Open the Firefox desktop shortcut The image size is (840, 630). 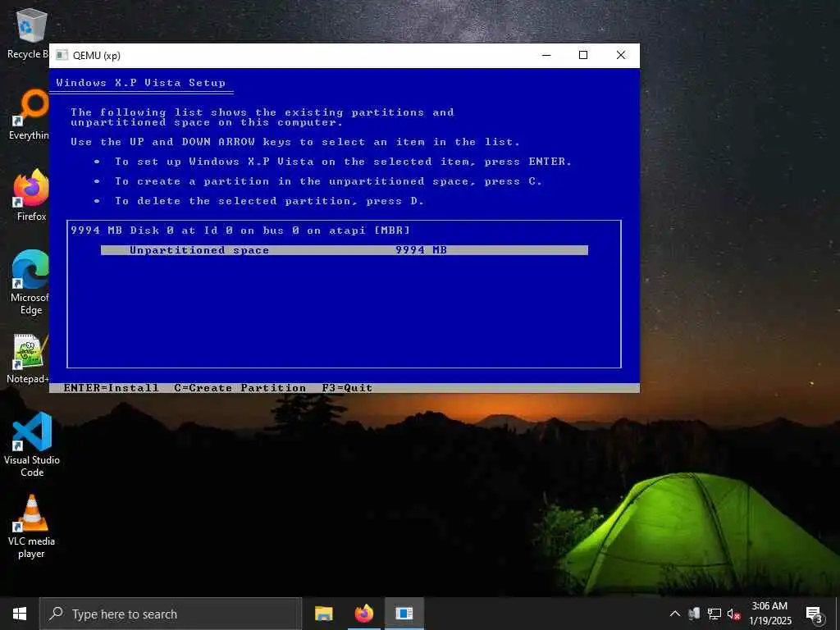(31, 195)
